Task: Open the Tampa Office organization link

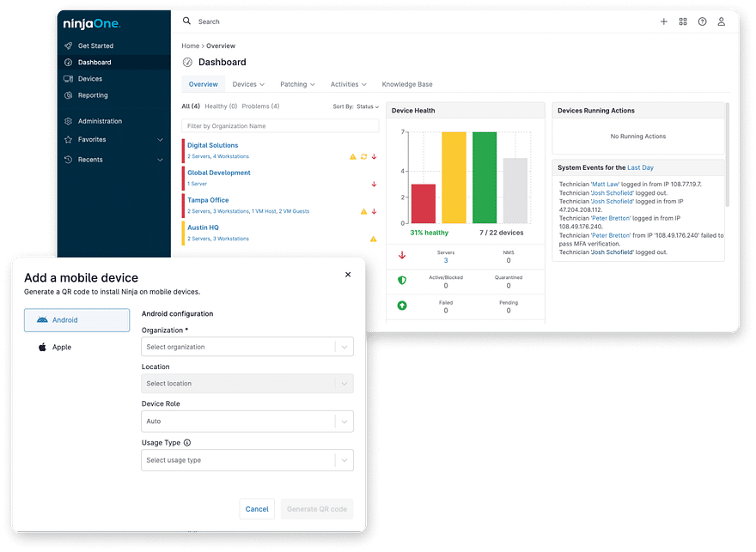Action: [208, 200]
